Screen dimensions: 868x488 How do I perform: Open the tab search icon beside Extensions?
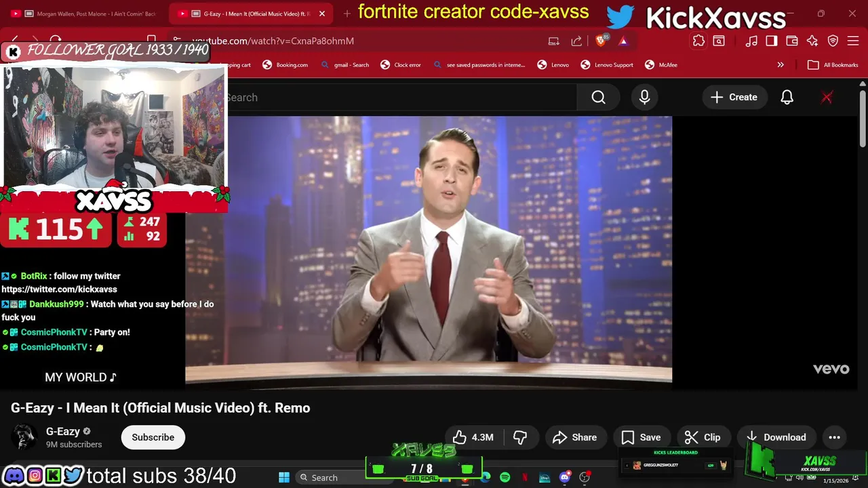pos(719,41)
